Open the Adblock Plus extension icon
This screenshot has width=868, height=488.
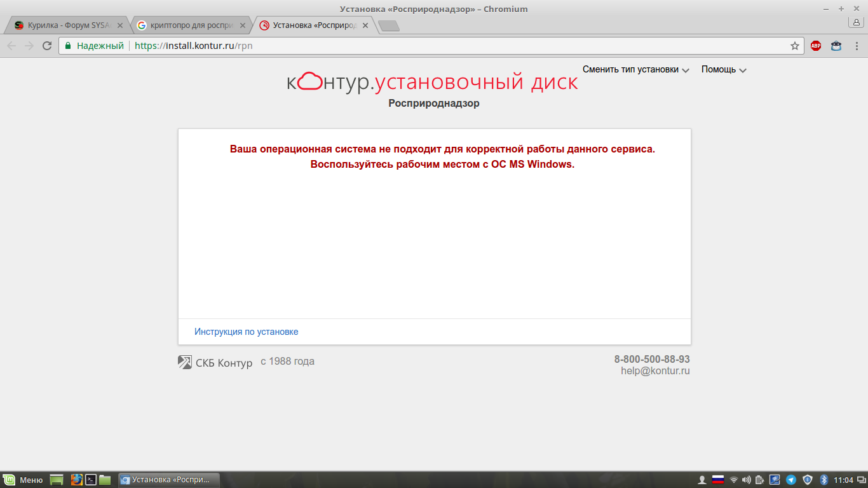(816, 46)
